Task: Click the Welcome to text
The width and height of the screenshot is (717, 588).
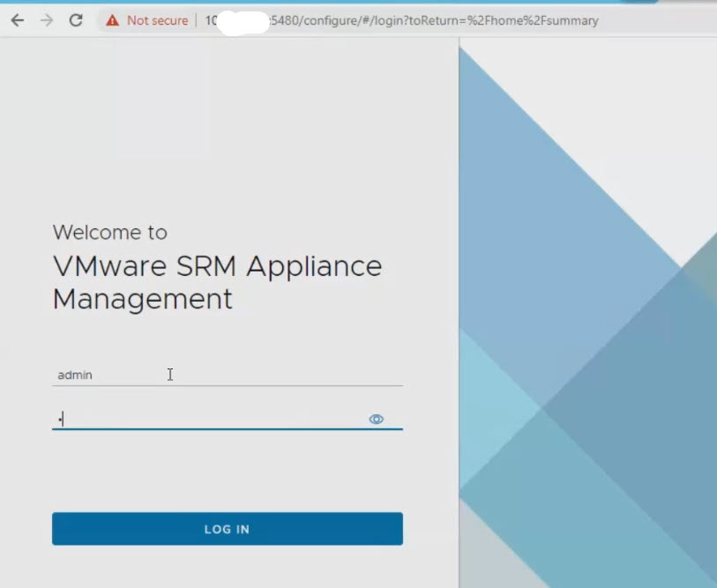Action: 110,232
